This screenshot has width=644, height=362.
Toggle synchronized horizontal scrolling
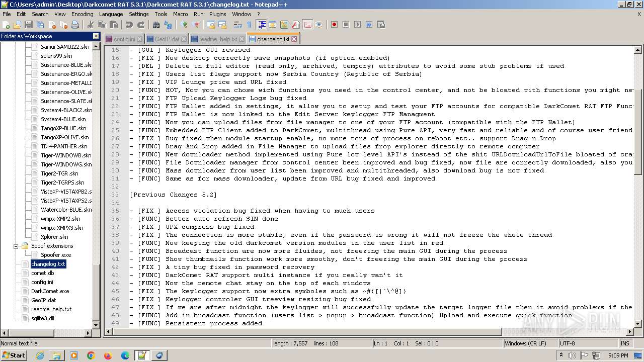point(222,25)
